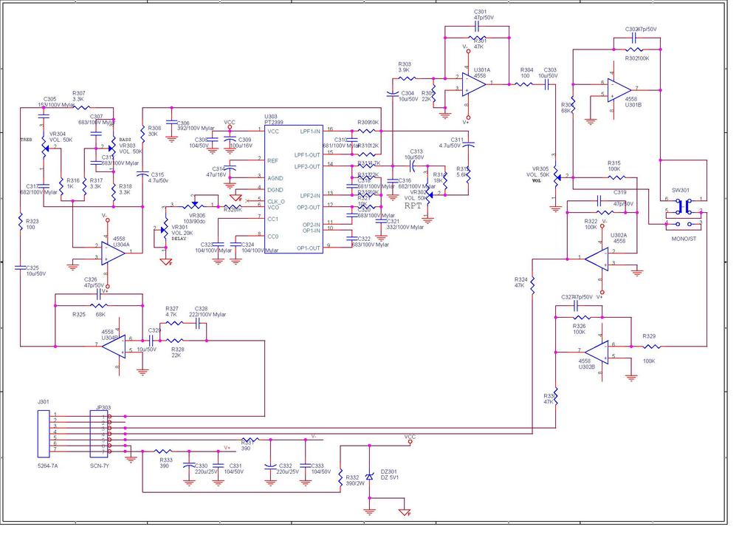Screen dimensions: 756x535
Task: Click the R333 390 resistor symbol
Action: click(163, 451)
